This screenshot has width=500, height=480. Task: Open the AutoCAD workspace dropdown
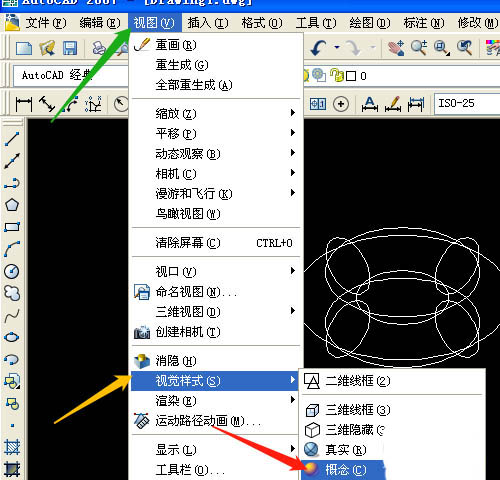click(x=71, y=76)
